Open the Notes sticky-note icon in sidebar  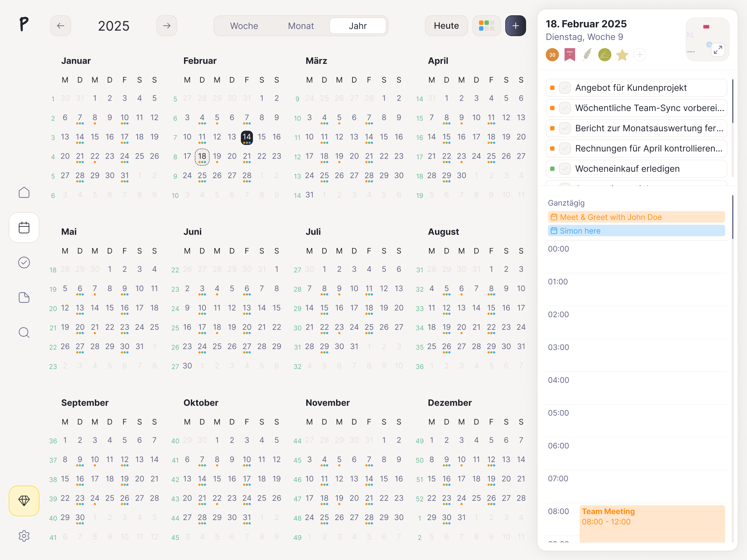click(x=24, y=297)
